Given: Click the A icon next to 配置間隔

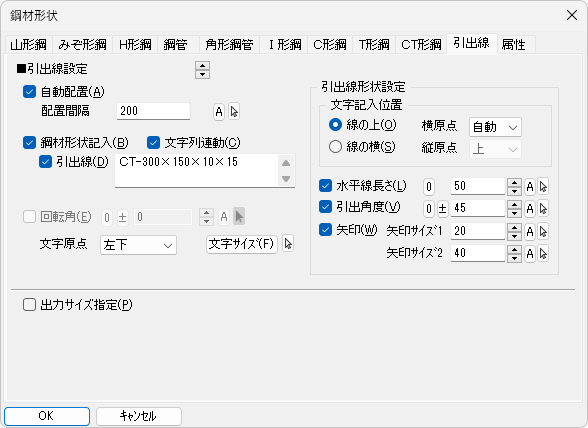Looking at the screenshot, I should point(219,111).
